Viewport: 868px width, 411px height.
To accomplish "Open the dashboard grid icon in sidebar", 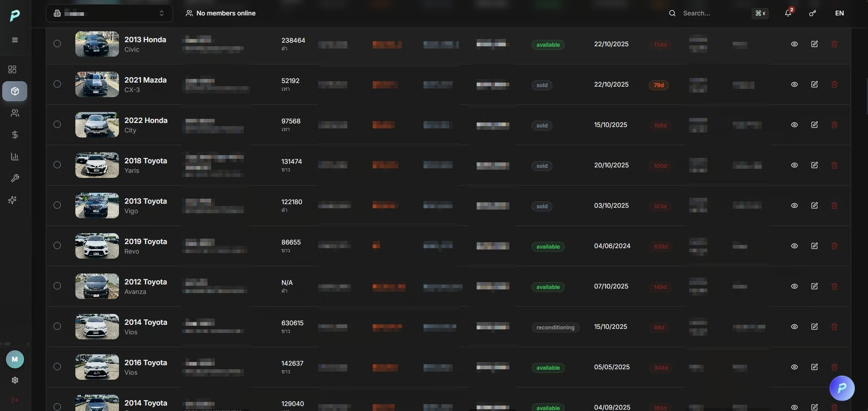I will [x=13, y=69].
